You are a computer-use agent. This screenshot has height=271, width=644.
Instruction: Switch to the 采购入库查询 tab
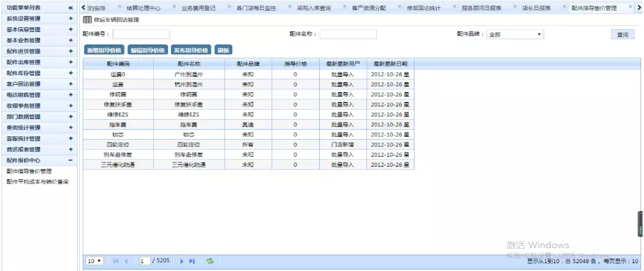click(x=313, y=8)
